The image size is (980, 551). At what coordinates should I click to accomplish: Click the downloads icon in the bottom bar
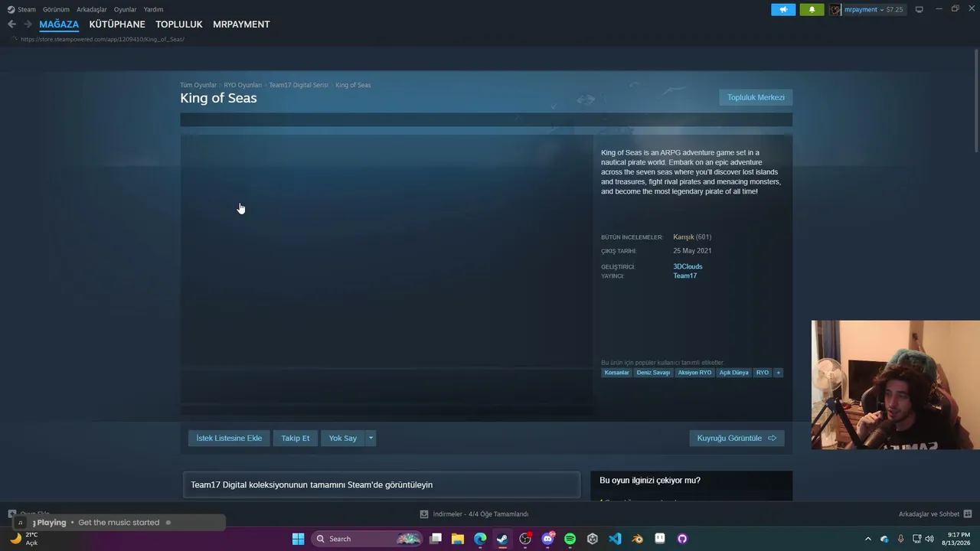click(424, 514)
